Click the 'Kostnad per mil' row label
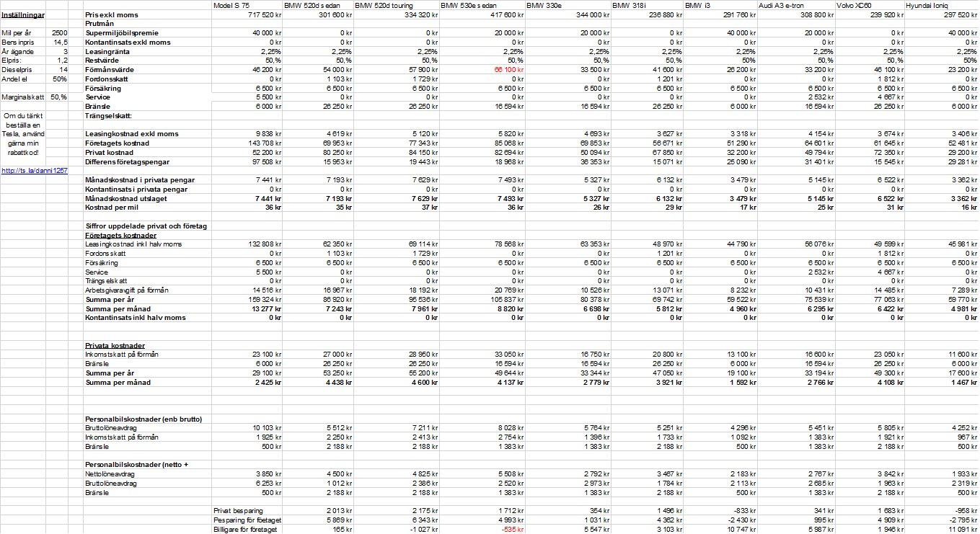Screen dimensions: 980x534 [112, 208]
